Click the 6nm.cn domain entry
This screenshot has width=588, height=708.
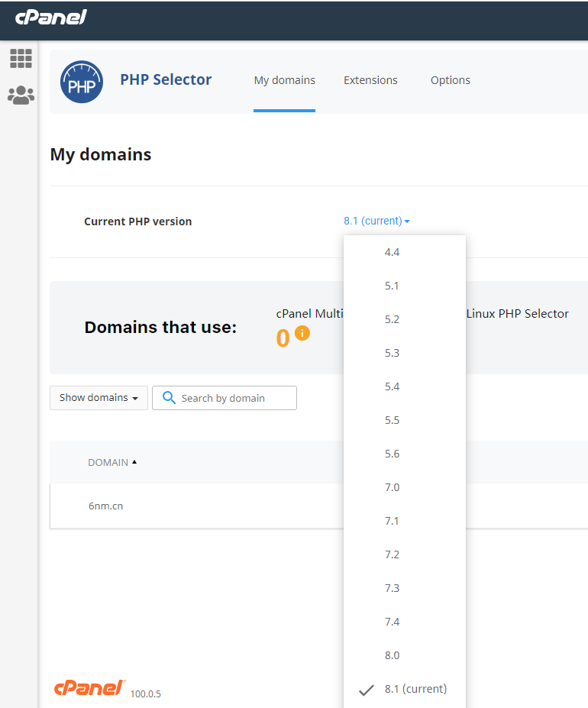pyautogui.click(x=105, y=506)
